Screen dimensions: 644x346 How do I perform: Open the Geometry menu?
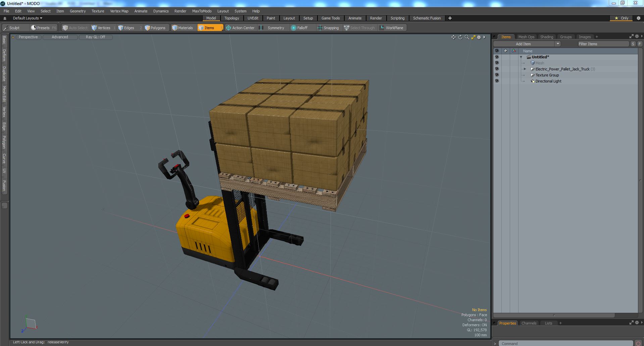click(x=78, y=11)
